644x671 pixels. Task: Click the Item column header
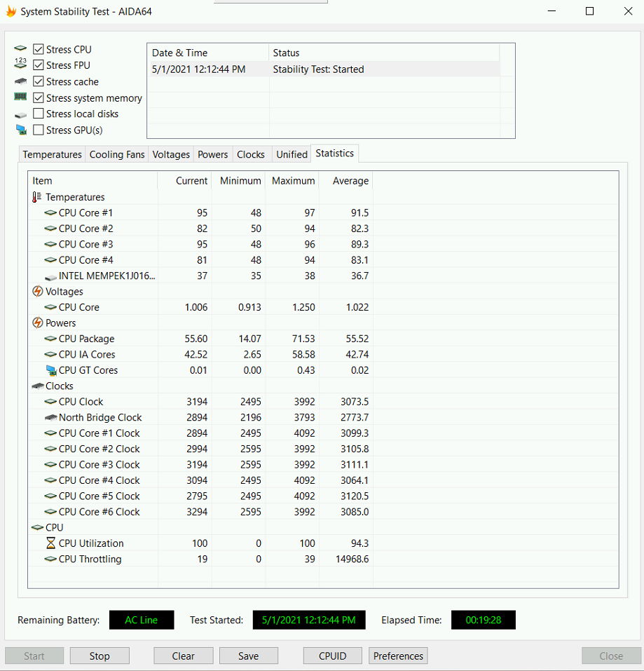93,181
